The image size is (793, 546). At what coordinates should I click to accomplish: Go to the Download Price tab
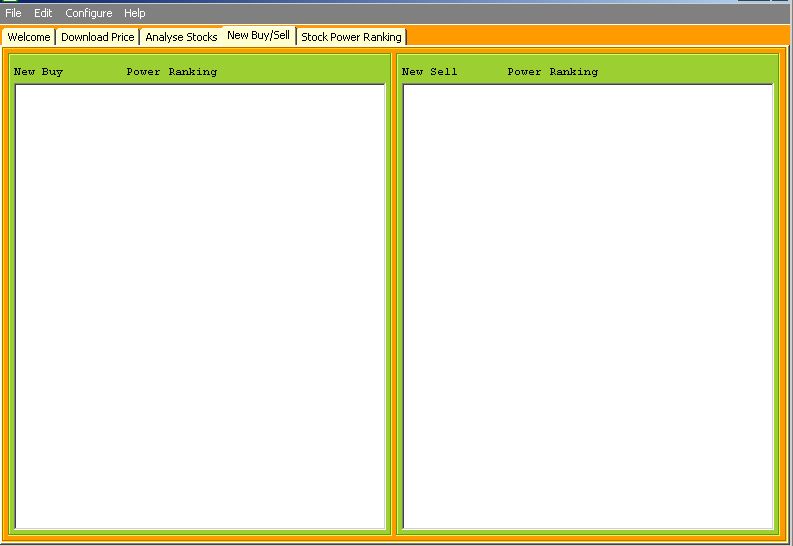click(x=97, y=37)
